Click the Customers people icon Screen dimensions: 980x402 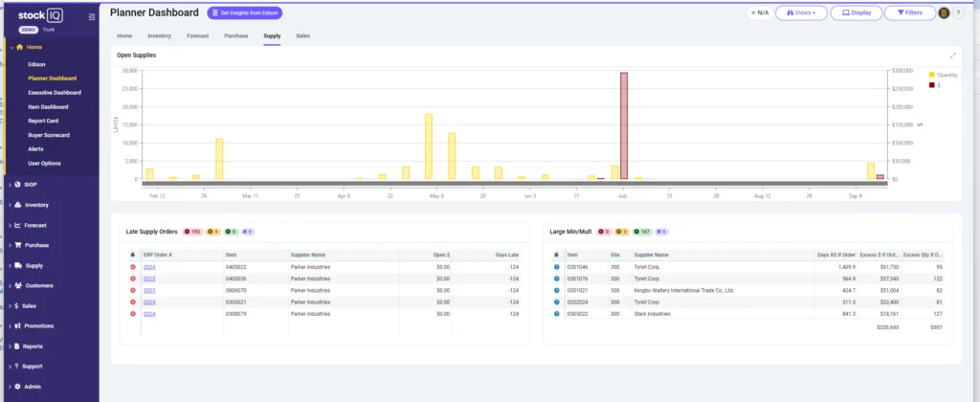18,286
